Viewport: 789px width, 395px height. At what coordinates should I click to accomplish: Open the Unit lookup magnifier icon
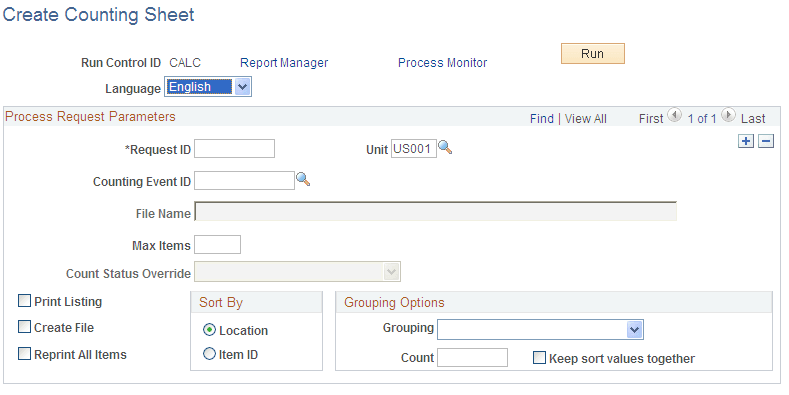coord(445,147)
